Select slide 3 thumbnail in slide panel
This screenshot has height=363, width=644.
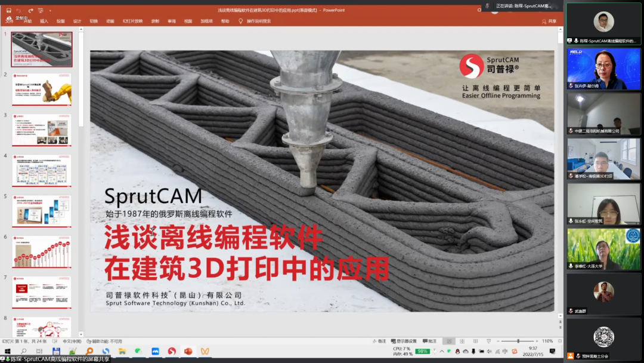point(42,130)
